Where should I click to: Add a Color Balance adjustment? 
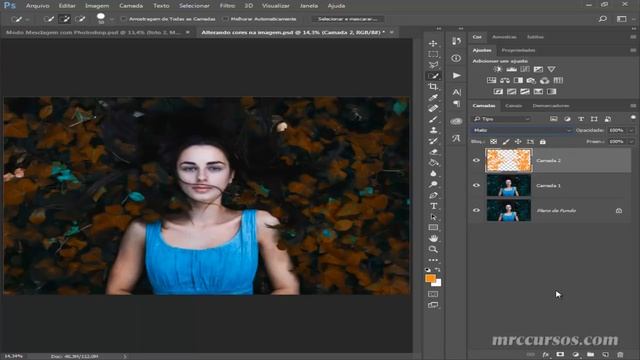[505, 80]
